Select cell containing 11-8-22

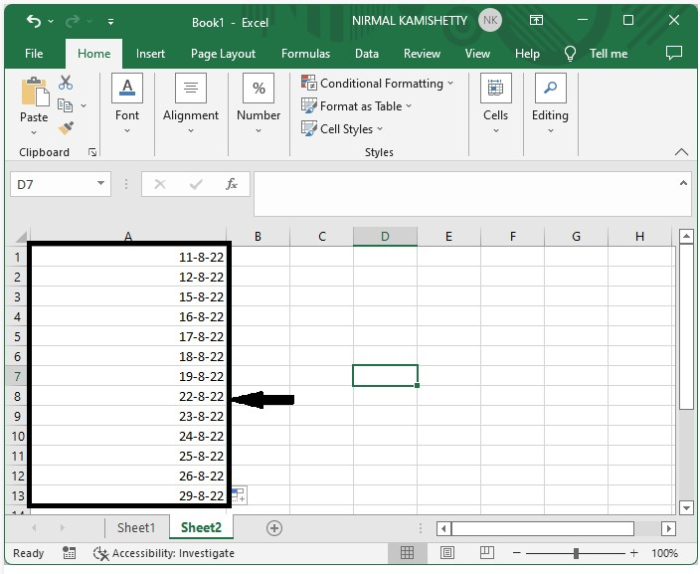coord(128,258)
